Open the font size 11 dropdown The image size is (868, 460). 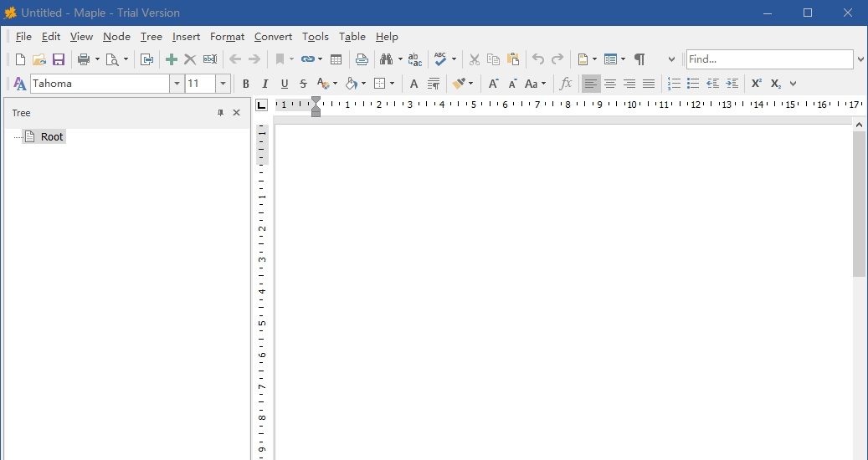(223, 84)
